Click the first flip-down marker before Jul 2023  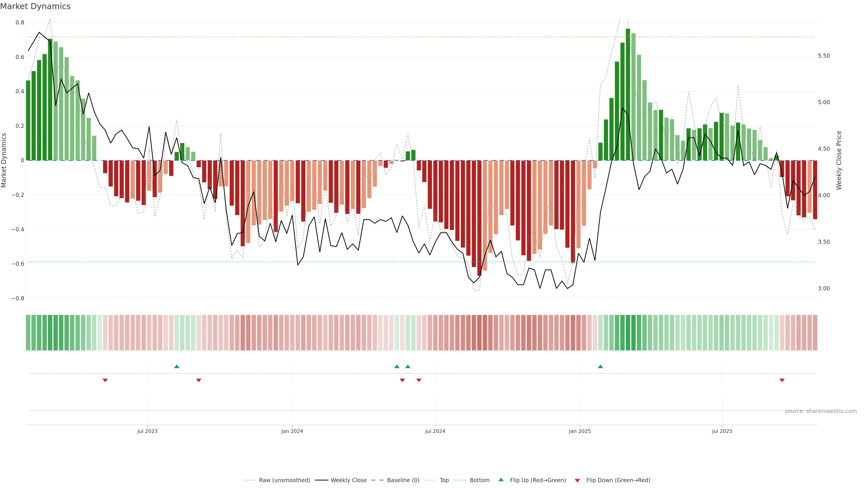tap(105, 380)
